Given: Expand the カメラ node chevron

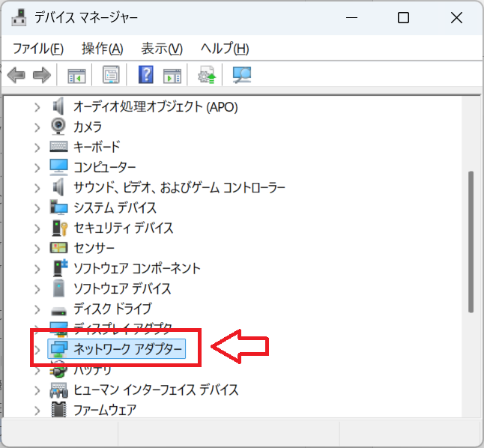Looking at the screenshot, I should [x=37, y=127].
